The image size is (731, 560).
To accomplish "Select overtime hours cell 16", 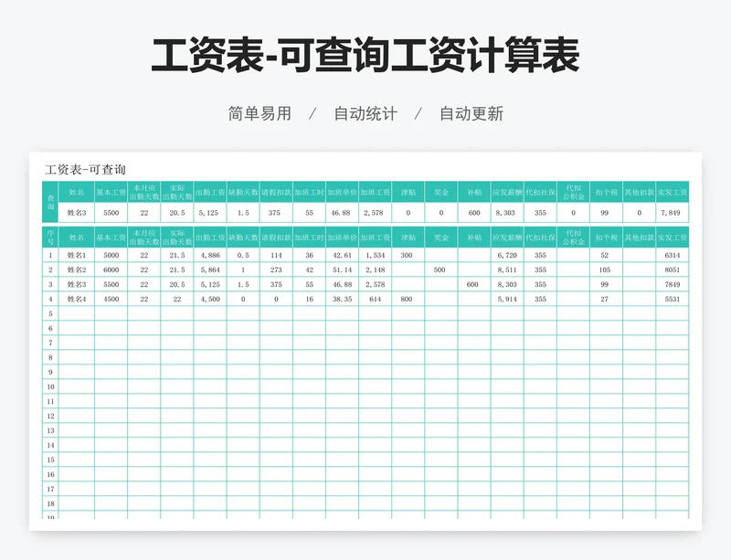I will click(309, 299).
